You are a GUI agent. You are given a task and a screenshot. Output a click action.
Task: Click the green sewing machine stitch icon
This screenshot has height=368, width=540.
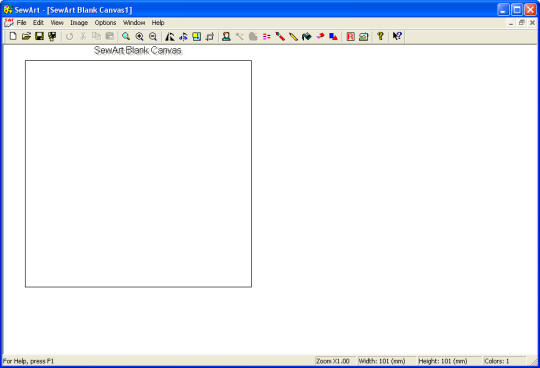(x=364, y=36)
